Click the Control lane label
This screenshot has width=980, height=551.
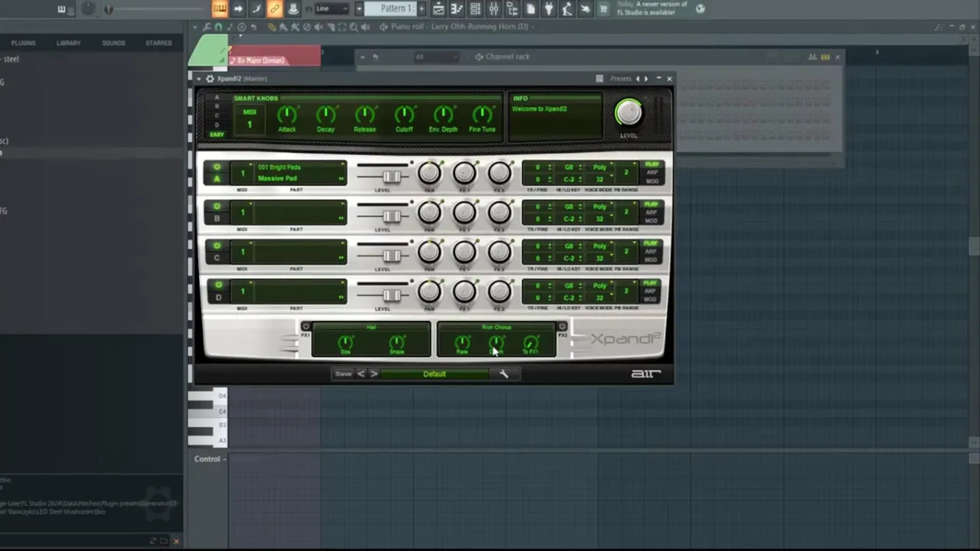point(207,458)
